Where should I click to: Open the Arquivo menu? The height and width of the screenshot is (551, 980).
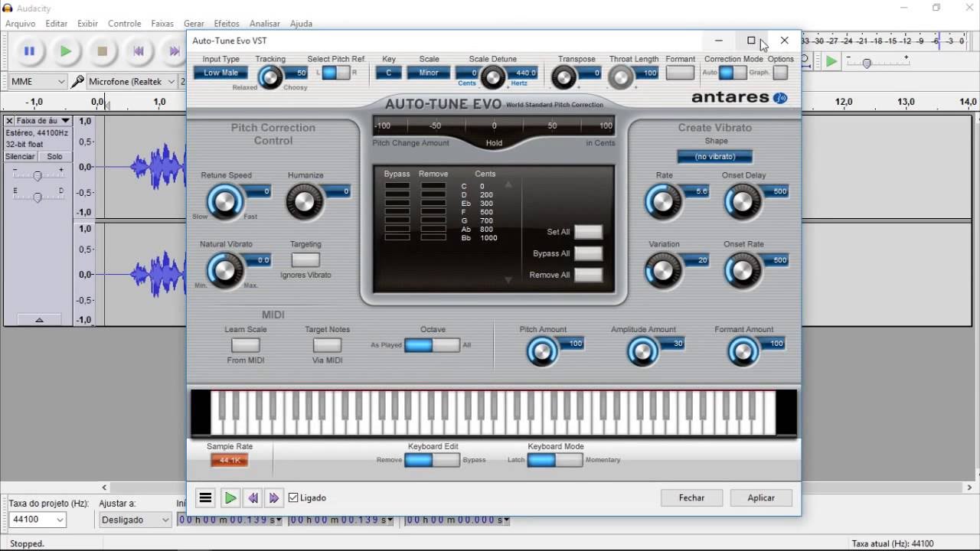tap(21, 24)
